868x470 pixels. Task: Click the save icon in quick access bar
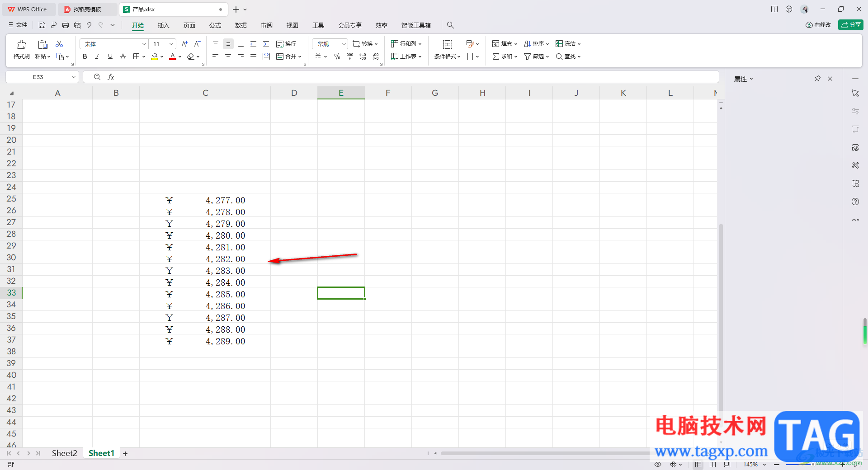coord(42,25)
